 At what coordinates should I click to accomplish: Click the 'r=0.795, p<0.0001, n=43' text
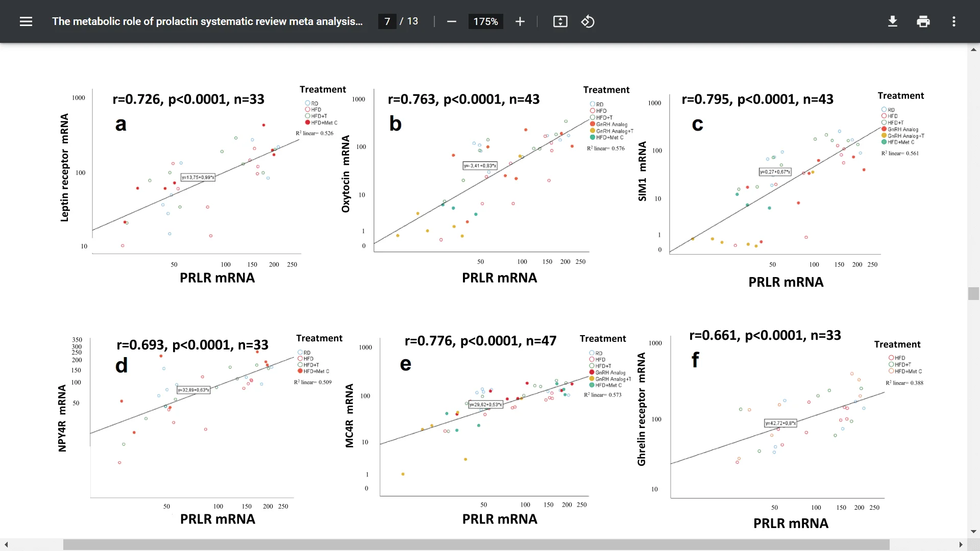coord(757,99)
